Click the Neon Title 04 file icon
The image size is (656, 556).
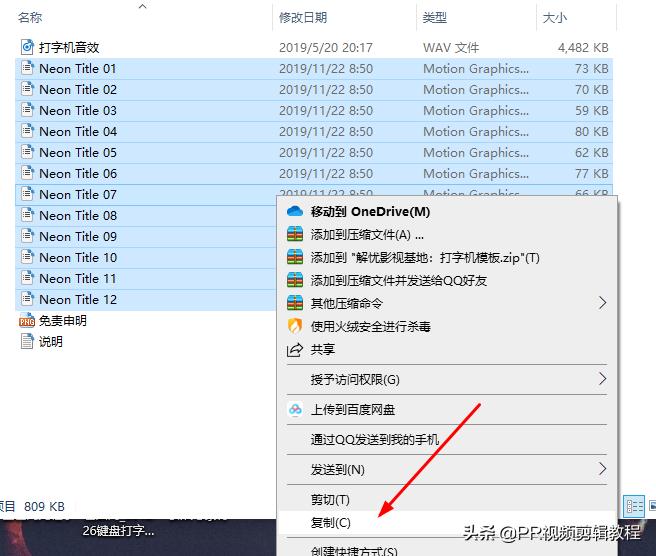tap(27, 131)
